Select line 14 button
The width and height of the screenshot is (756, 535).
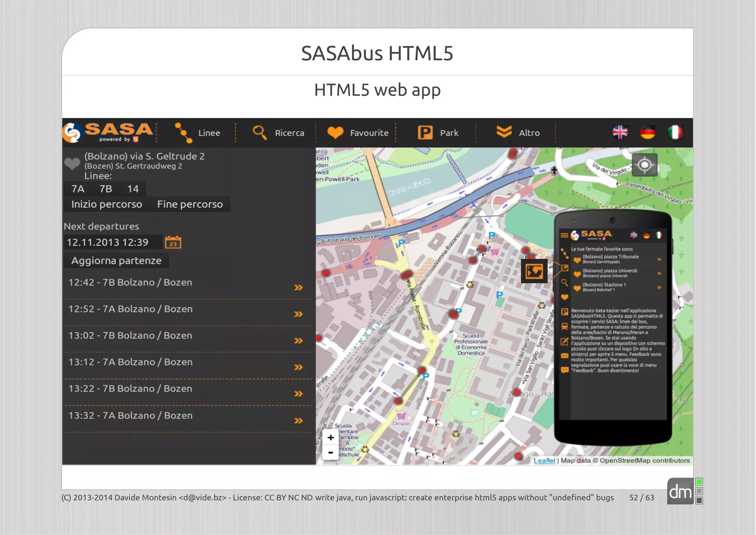(133, 189)
